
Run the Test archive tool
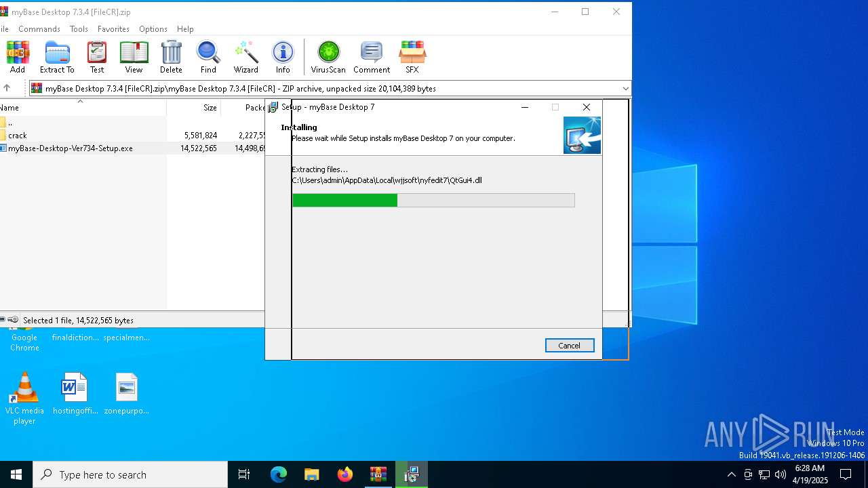(97, 57)
